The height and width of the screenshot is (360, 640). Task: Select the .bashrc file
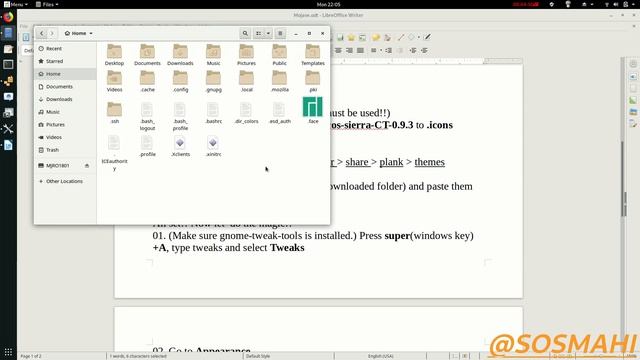213,113
